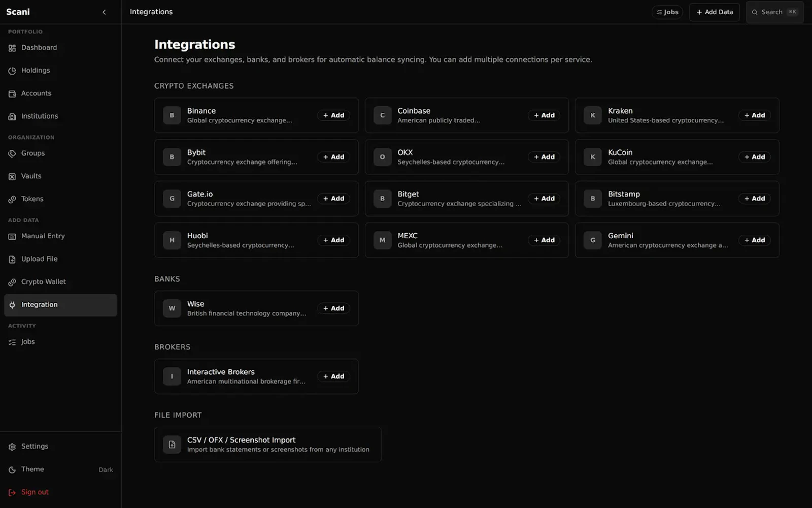
Task: Click the Crypto Wallet link icon
Action: 12,282
